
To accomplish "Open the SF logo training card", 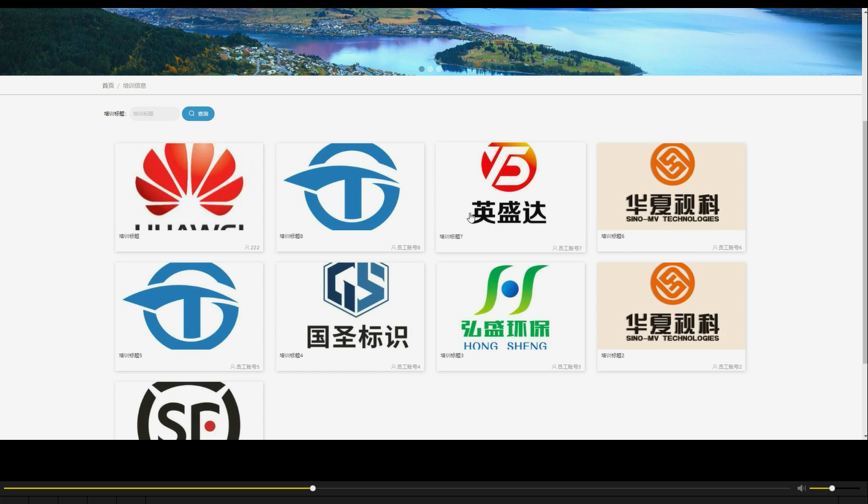I will 190,411.
